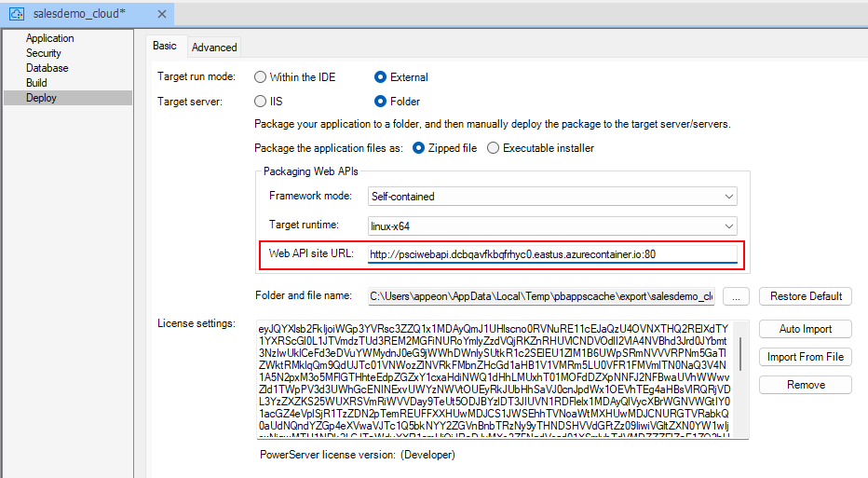Image resolution: width=868 pixels, height=478 pixels.
Task: Select the salesdemo_cloud* document tab
Action: coord(87,14)
